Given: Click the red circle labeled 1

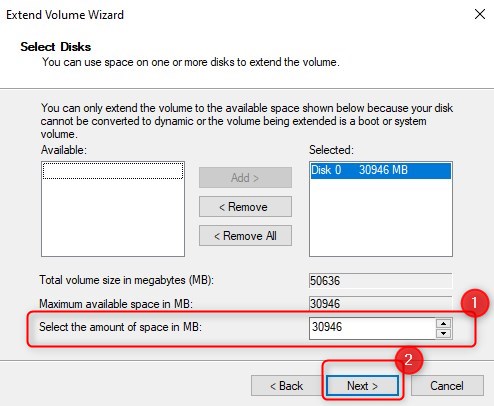Looking at the screenshot, I should [x=475, y=303].
